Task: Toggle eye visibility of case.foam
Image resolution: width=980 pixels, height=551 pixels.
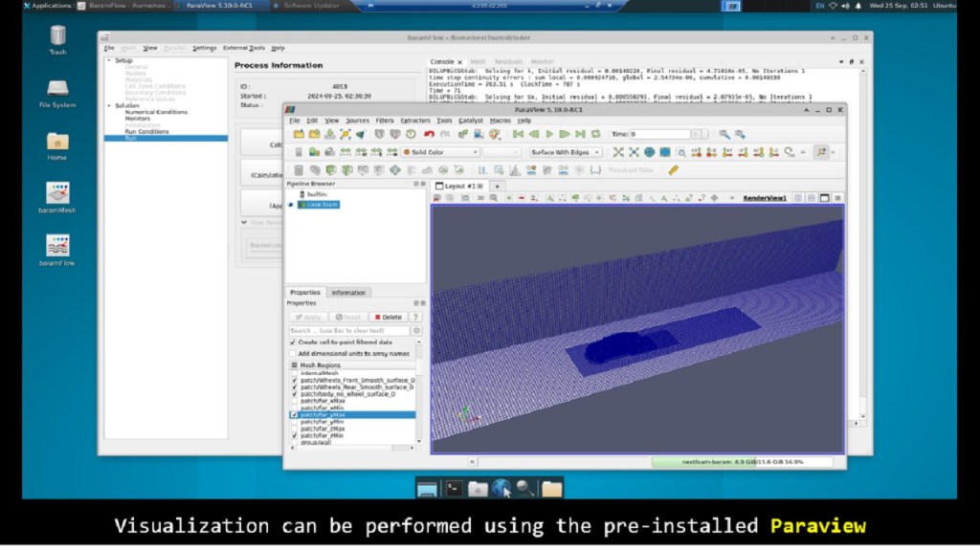Action: coord(291,204)
